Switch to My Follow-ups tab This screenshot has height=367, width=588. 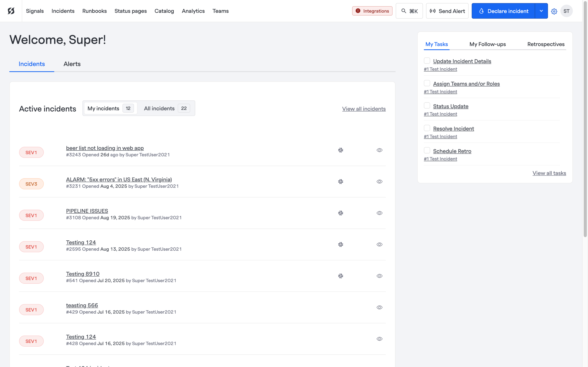point(487,44)
